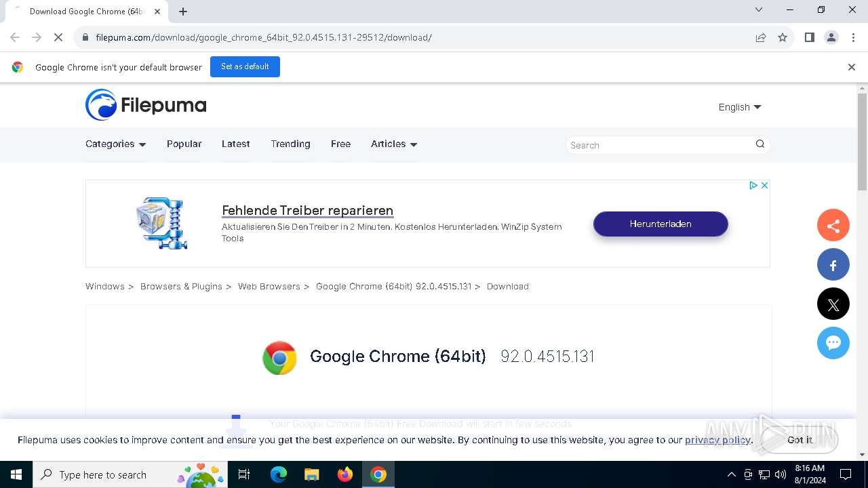The height and width of the screenshot is (488, 868).
Task: Click the search magnifier icon
Action: coord(760,144)
